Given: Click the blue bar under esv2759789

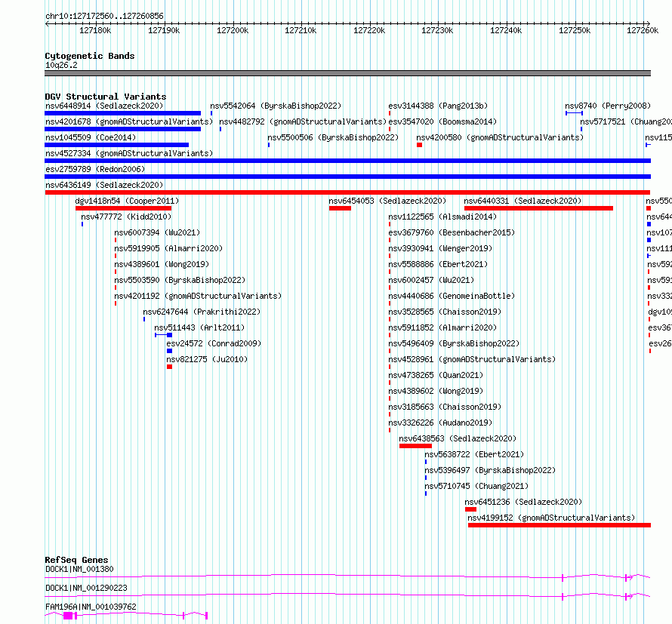Looking at the screenshot, I should click(x=347, y=177).
